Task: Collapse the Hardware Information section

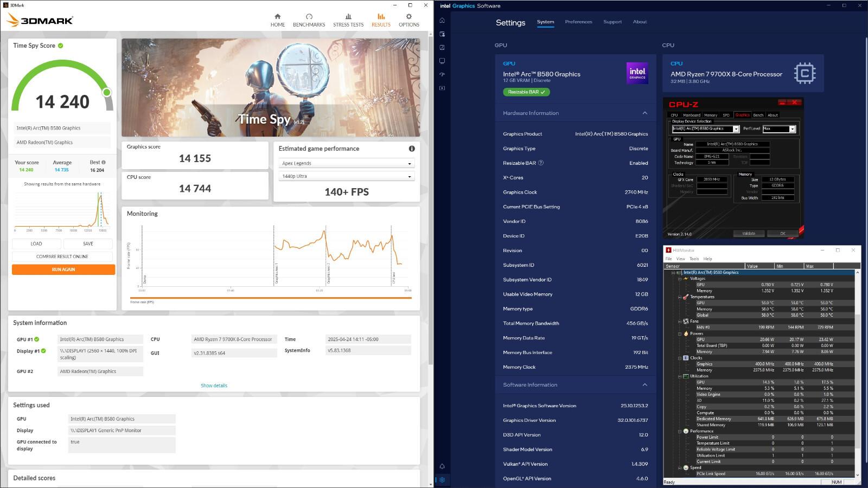Action: pyautogui.click(x=644, y=113)
